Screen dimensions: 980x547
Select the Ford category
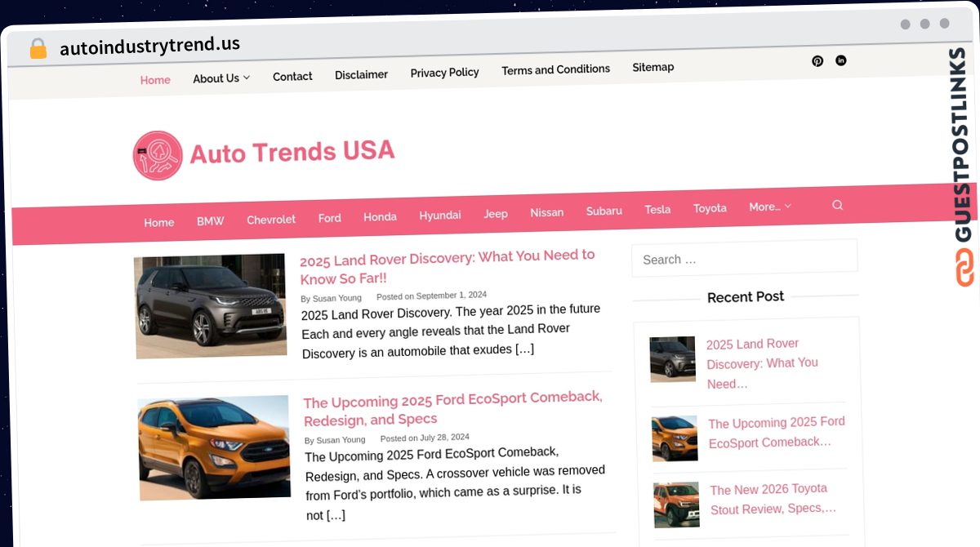coord(330,218)
